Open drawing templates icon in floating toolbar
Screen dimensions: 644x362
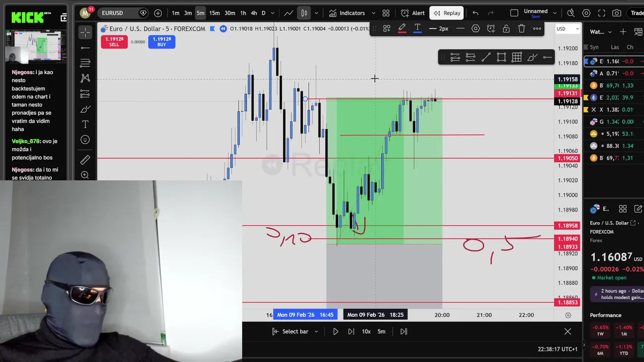pyautogui.click(x=386, y=29)
